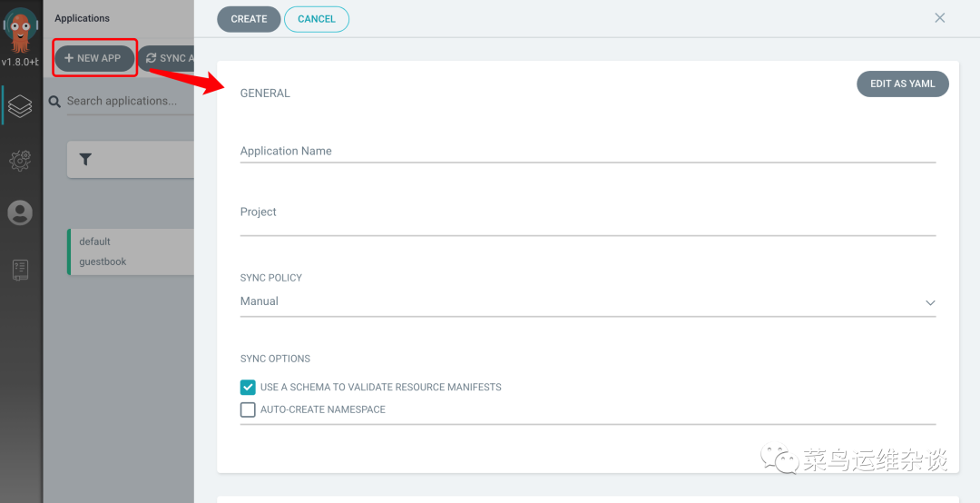Open the Documentation book icon
980x503 pixels.
point(20,270)
